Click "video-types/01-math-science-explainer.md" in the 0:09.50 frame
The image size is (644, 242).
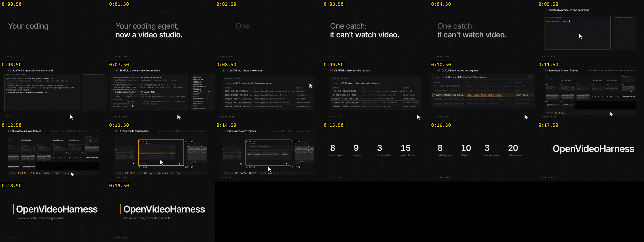381,91
